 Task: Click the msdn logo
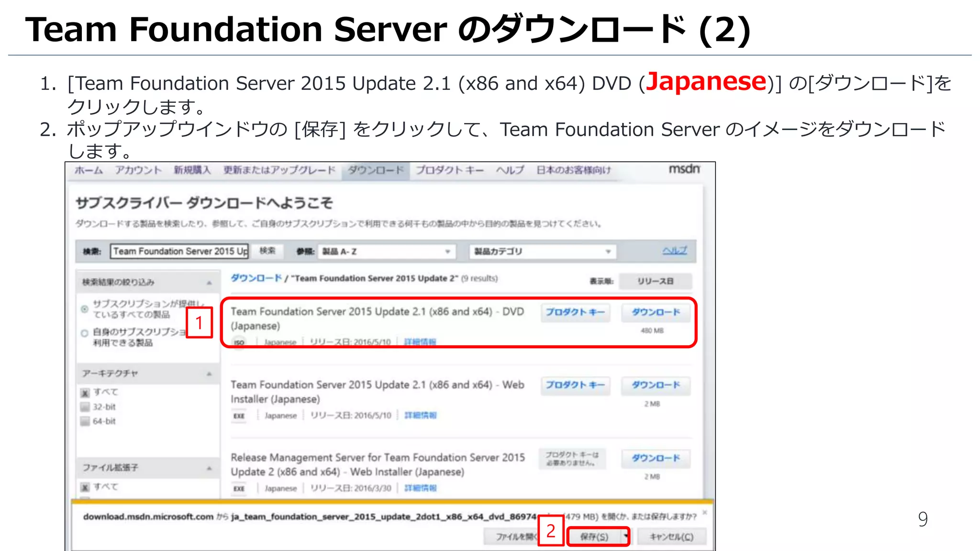(684, 169)
